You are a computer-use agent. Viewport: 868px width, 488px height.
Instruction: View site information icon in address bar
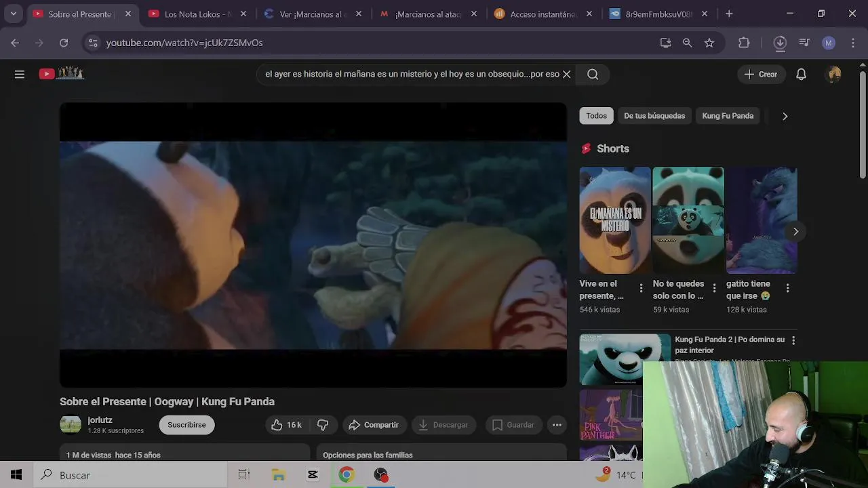click(x=93, y=43)
